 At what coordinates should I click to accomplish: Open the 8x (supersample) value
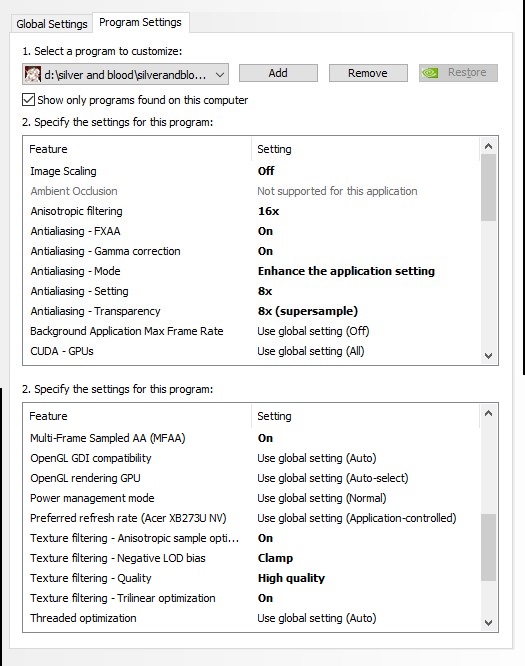point(308,311)
